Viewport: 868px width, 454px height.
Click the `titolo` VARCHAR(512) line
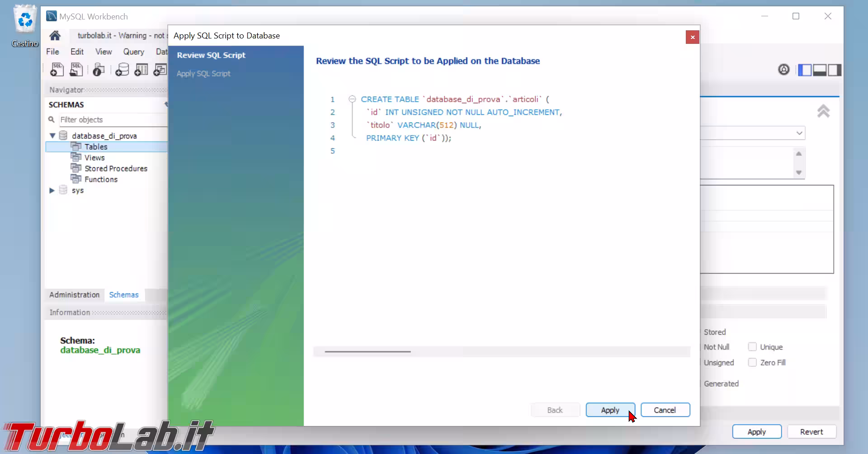point(424,125)
